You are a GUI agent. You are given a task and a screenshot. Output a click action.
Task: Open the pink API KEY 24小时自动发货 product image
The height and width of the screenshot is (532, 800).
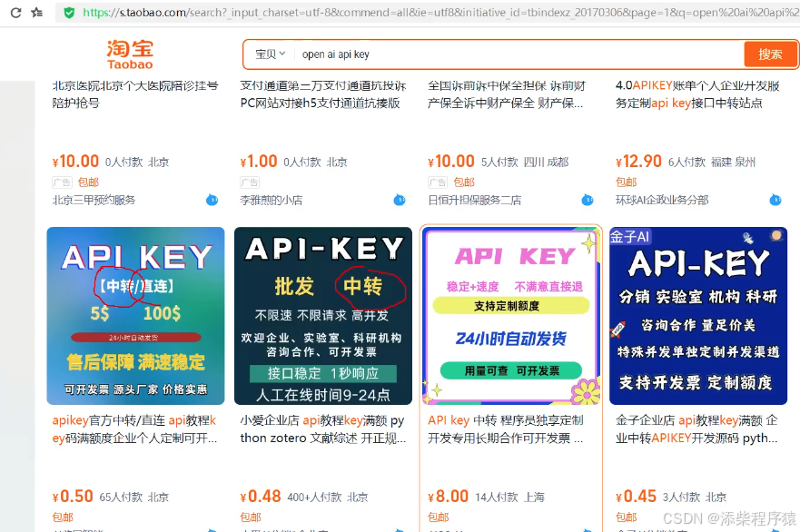tap(510, 316)
